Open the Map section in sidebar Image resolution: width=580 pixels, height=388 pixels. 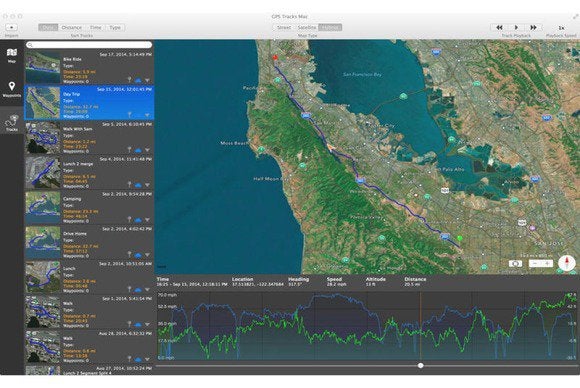[x=11, y=55]
